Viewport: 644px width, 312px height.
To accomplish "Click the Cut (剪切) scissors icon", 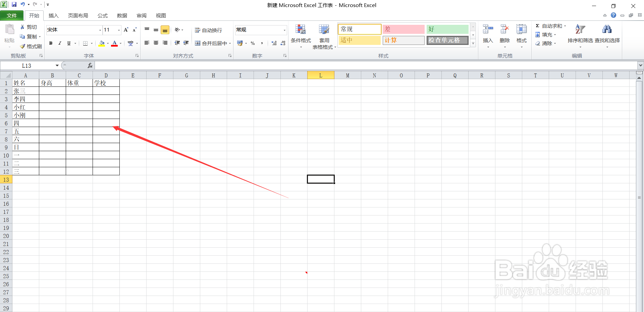I will click(22, 27).
